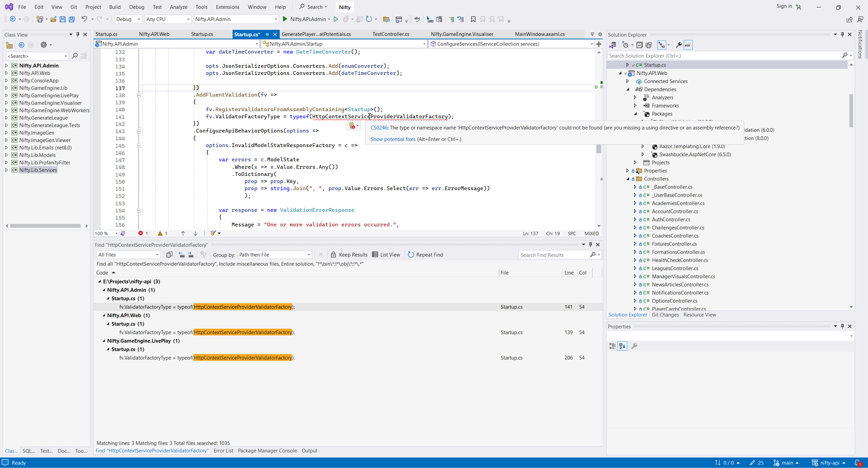Viewport: 868px width, 468px height.
Task: Toggle pin on Find results panel
Action: (590, 244)
